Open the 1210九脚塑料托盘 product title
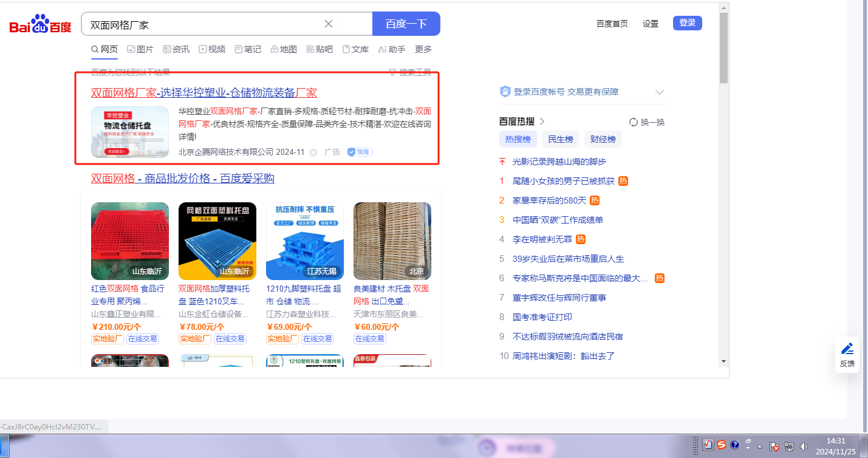 point(304,295)
